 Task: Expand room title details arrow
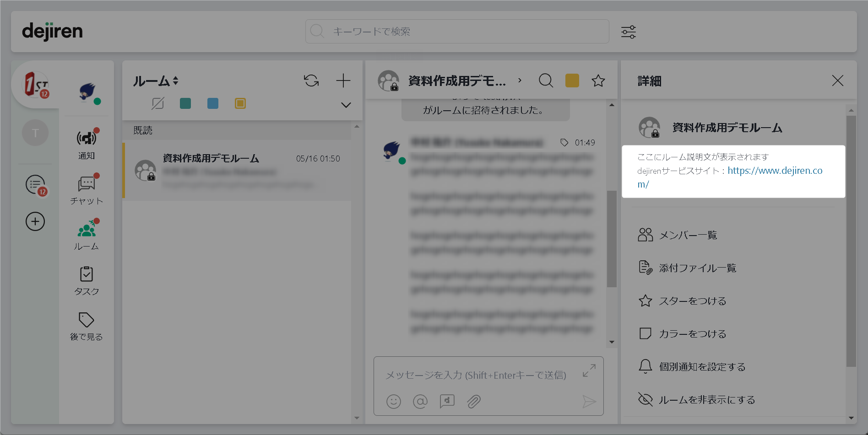tap(520, 81)
